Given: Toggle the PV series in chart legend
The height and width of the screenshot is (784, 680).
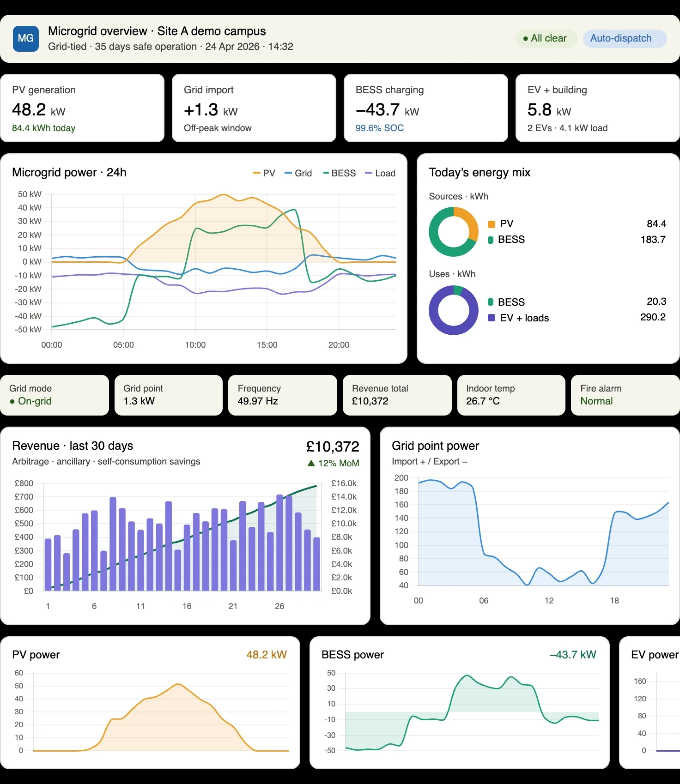Looking at the screenshot, I should 264,173.
